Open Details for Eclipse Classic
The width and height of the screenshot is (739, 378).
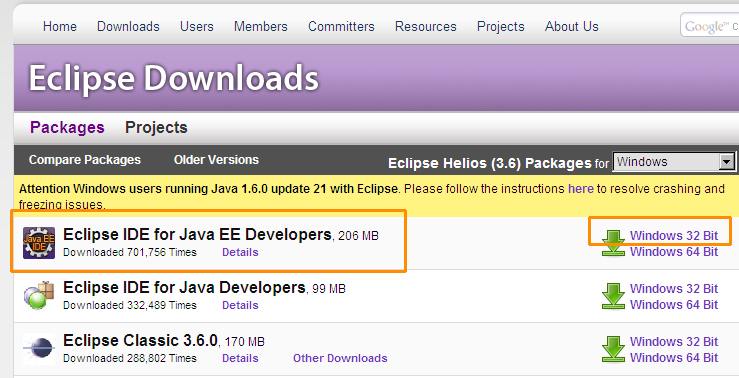(x=240, y=358)
